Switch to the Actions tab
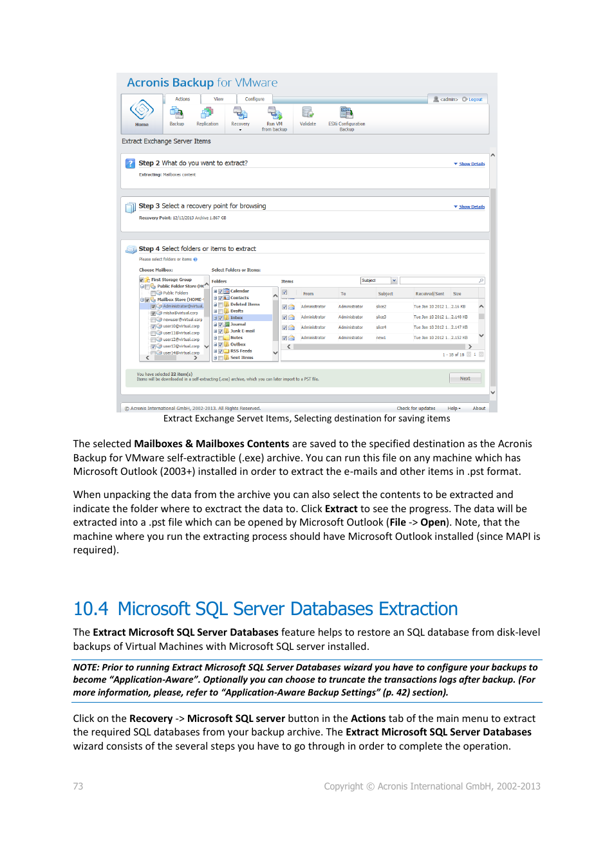This screenshot has width=614, height=868. pyautogui.click(x=183, y=99)
